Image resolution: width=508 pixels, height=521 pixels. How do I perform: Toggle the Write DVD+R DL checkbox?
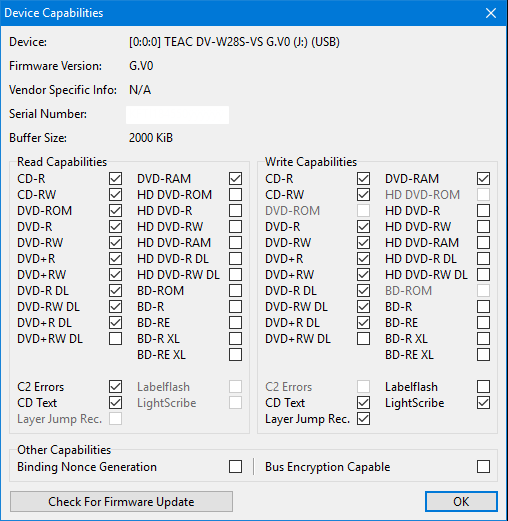(363, 323)
